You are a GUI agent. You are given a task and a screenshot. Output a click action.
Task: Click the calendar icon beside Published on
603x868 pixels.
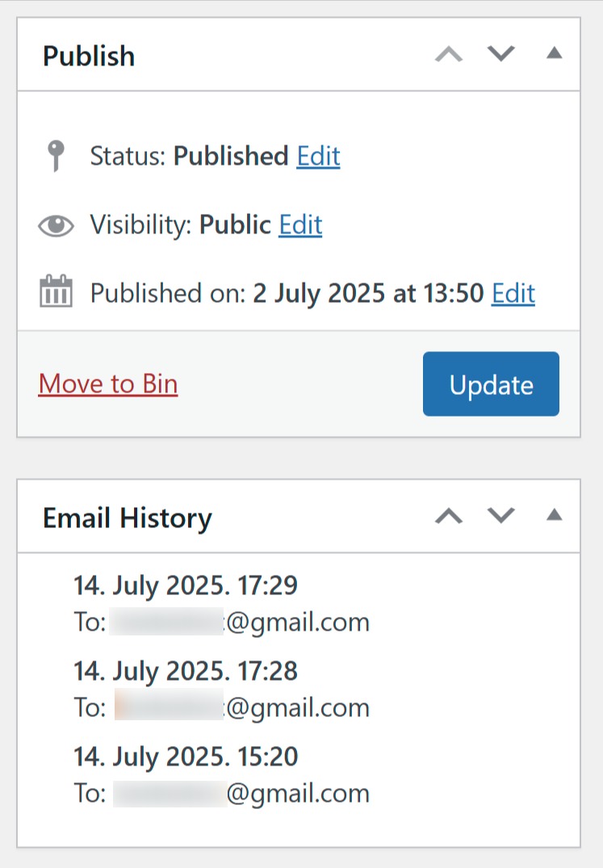tap(56, 291)
